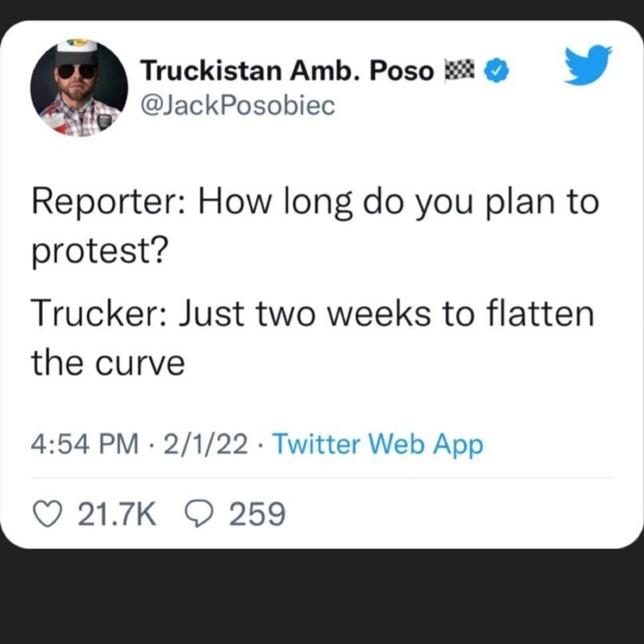Open the Twitter Web App source link

coord(377,444)
